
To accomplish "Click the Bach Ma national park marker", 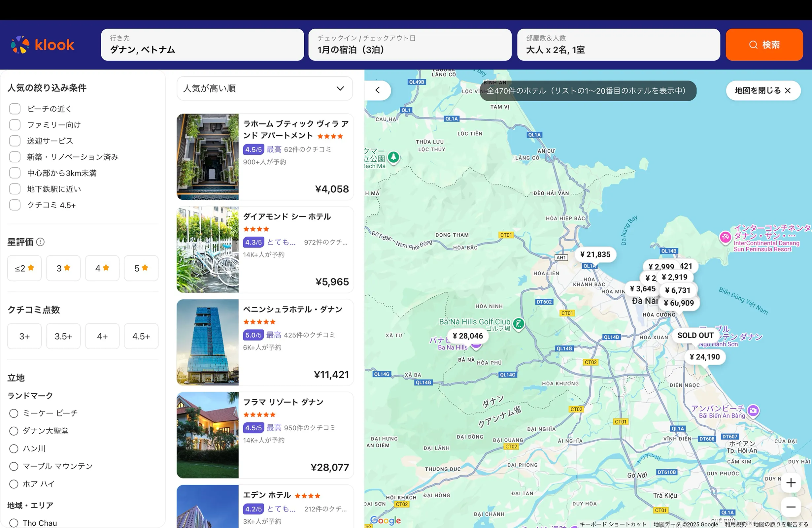I will click(393, 158).
